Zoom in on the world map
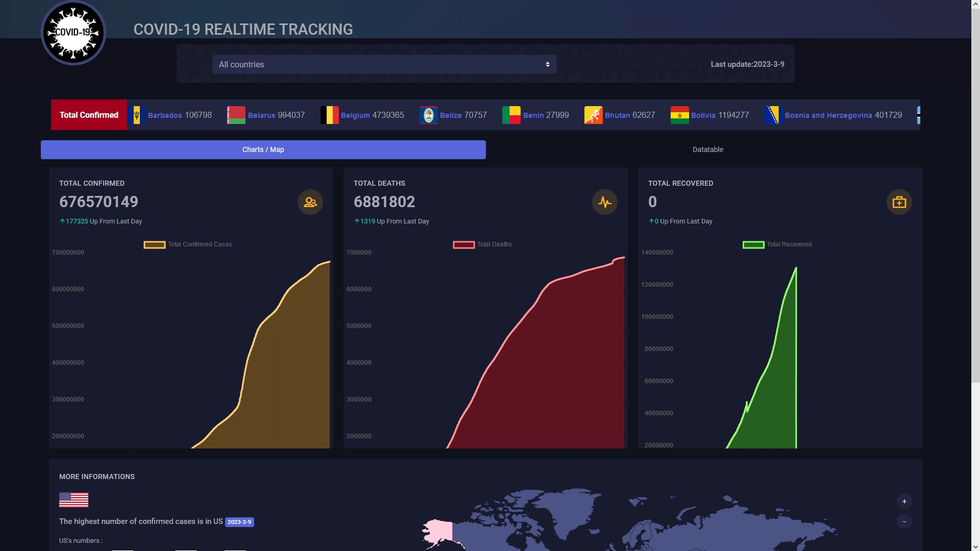The image size is (980, 551). point(904,501)
